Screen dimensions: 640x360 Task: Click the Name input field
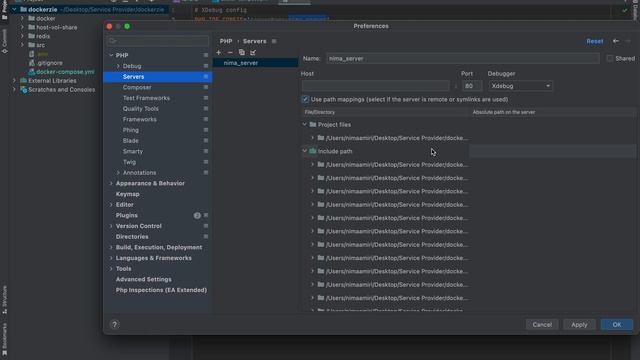(x=463, y=58)
